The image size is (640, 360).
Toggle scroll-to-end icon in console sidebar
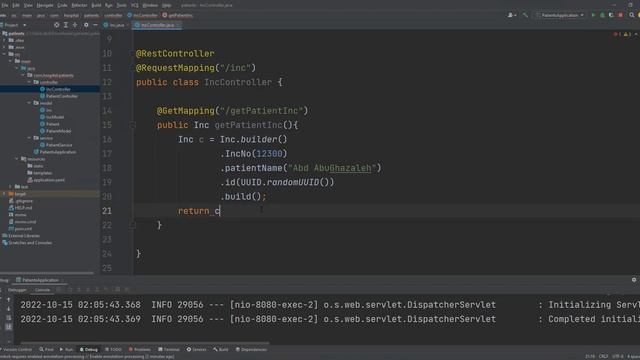click(x=9, y=327)
